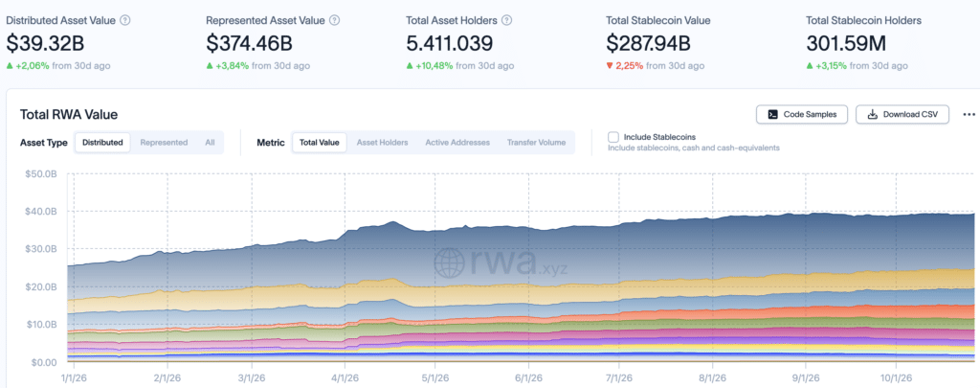
Task: Download the chart data as CSV
Action: [902, 115]
